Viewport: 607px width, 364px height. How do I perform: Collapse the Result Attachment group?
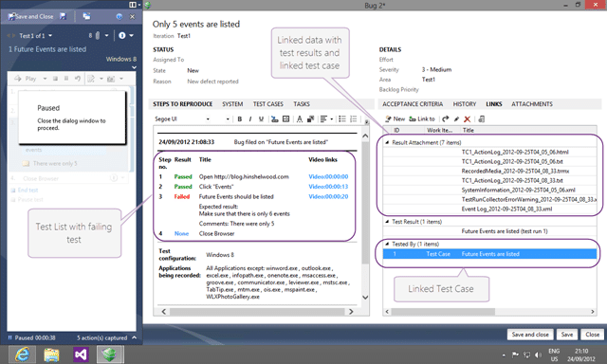[387, 142]
